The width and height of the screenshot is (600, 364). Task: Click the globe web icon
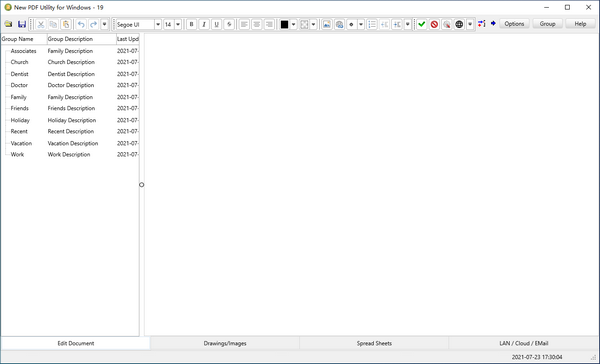[459, 24]
